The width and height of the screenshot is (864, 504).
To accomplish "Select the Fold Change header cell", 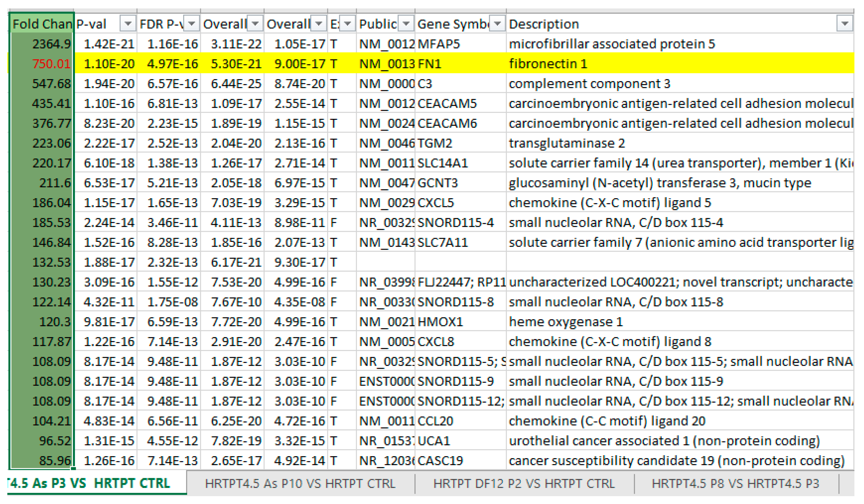I will coord(41,24).
